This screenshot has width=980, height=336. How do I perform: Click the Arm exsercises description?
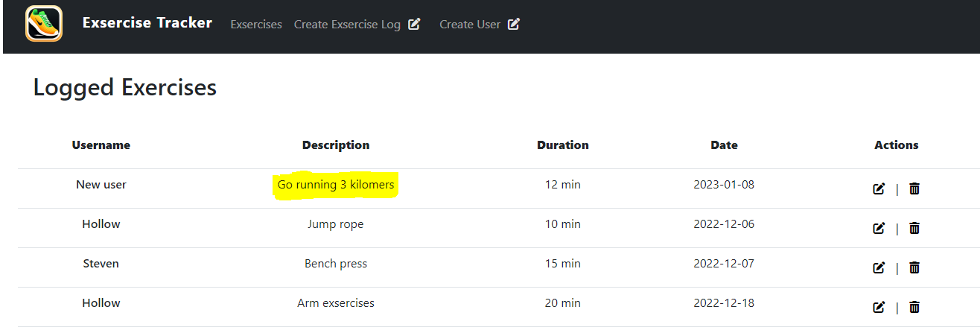click(x=336, y=303)
